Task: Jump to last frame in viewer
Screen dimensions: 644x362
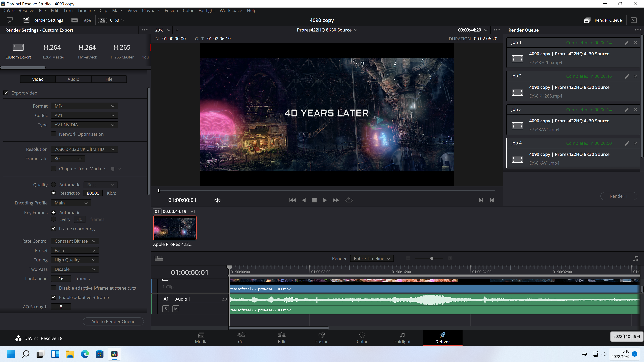Action: pos(336,200)
